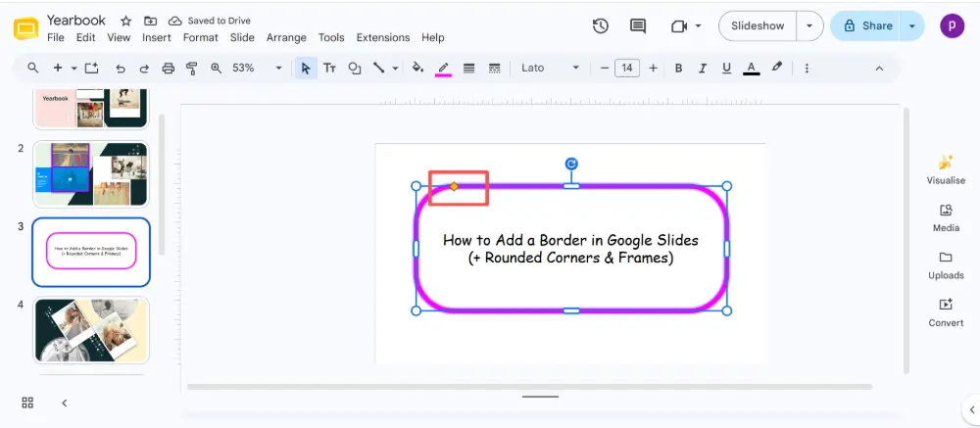Open the Help menu
The height and width of the screenshot is (428, 980).
tap(432, 37)
